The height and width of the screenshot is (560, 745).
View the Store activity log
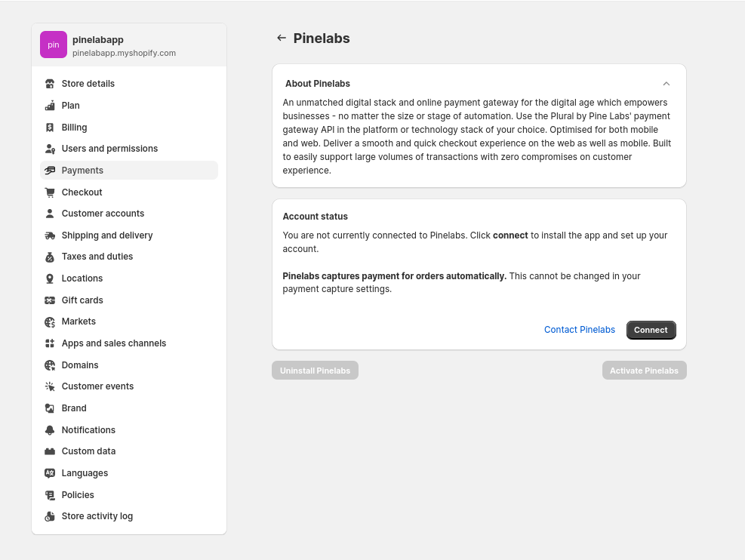click(129, 516)
